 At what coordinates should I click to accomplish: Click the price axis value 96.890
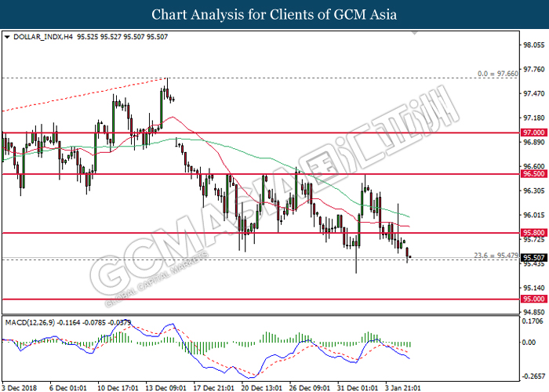pyautogui.click(x=534, y=142)
